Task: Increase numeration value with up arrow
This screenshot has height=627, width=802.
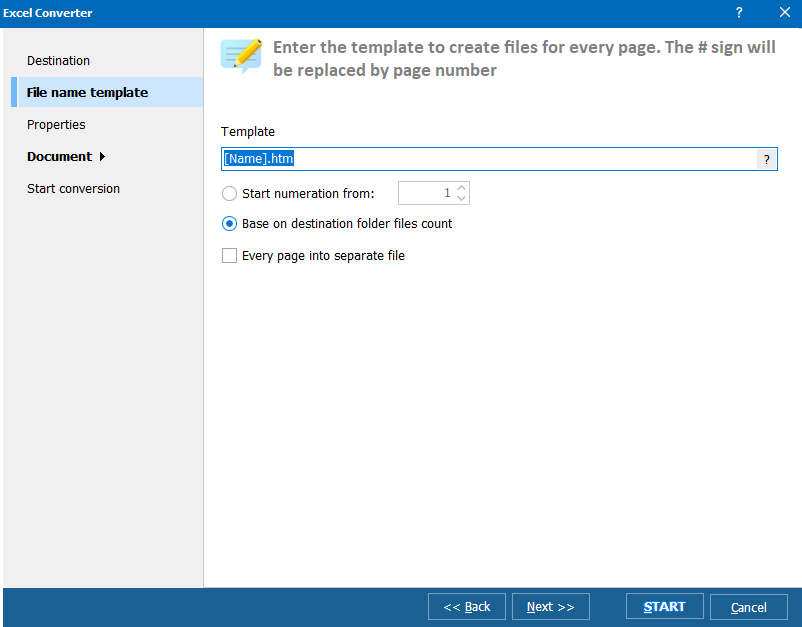Action: pos(461,188)
